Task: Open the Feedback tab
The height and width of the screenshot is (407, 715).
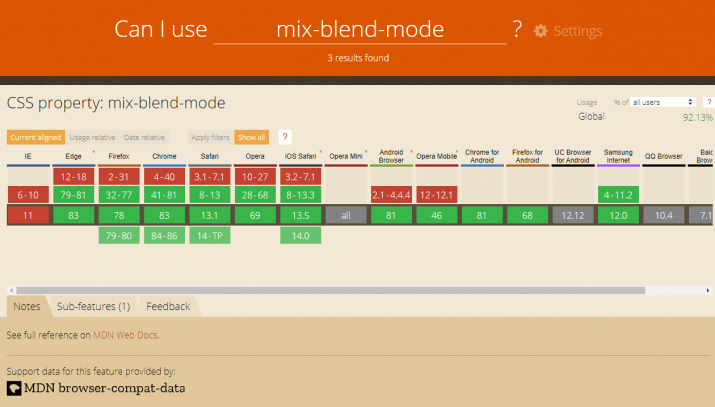Action: pyautogui.click(x=168, y=306)
